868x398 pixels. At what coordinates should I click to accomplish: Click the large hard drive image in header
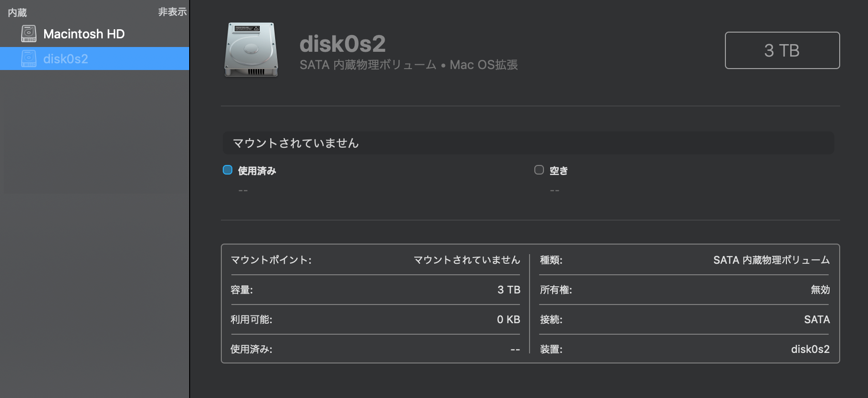251,49
